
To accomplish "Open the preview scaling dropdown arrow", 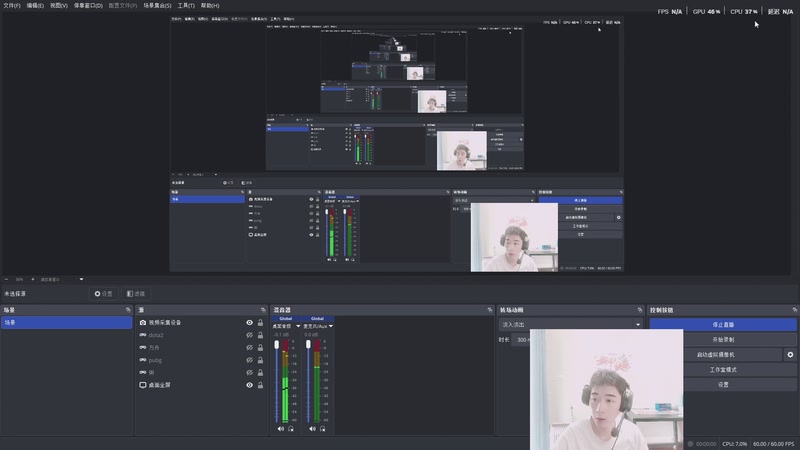I will tap(81, 280).
